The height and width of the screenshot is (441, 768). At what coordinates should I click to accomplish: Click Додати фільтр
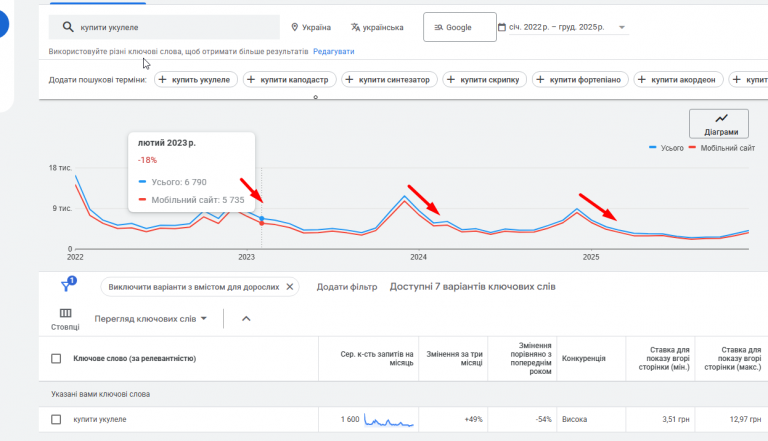347,287
